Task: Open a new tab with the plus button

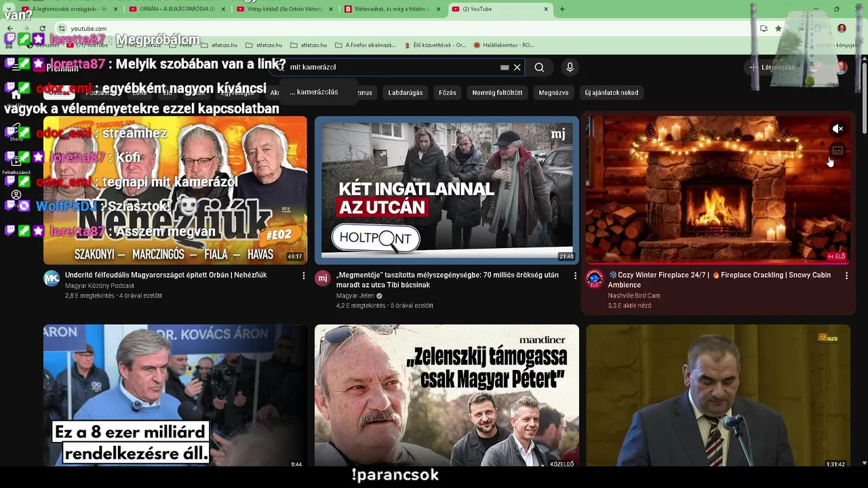Action: pos(561,9)
